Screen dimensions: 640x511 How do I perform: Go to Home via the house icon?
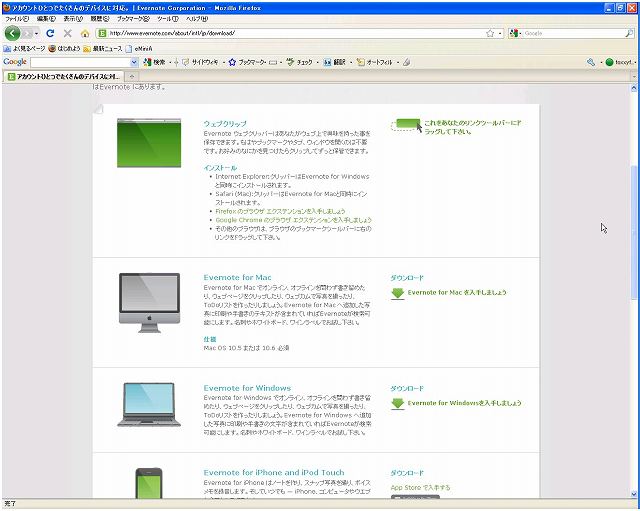(85, 33)
